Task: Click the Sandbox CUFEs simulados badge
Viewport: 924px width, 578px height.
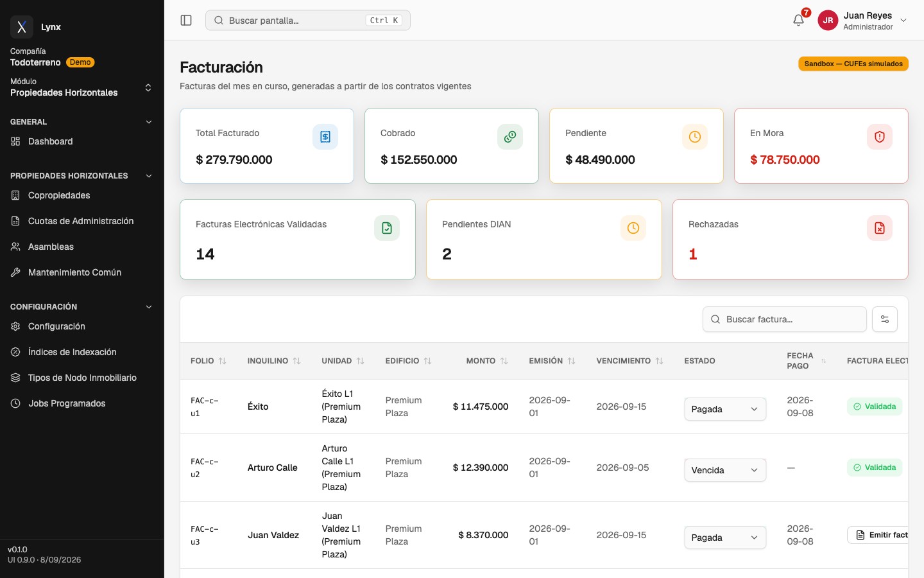Action: [853, 64]
